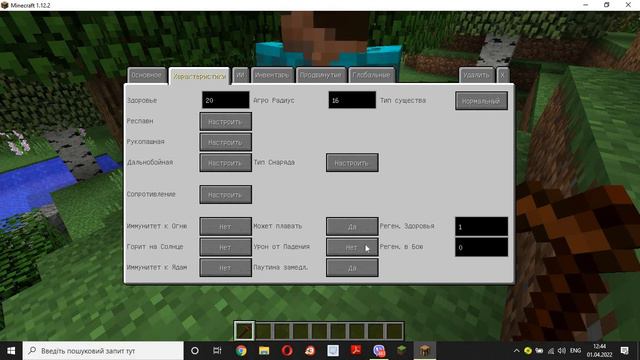
Task: Open the Windows notification center
Action: (624, 351)
